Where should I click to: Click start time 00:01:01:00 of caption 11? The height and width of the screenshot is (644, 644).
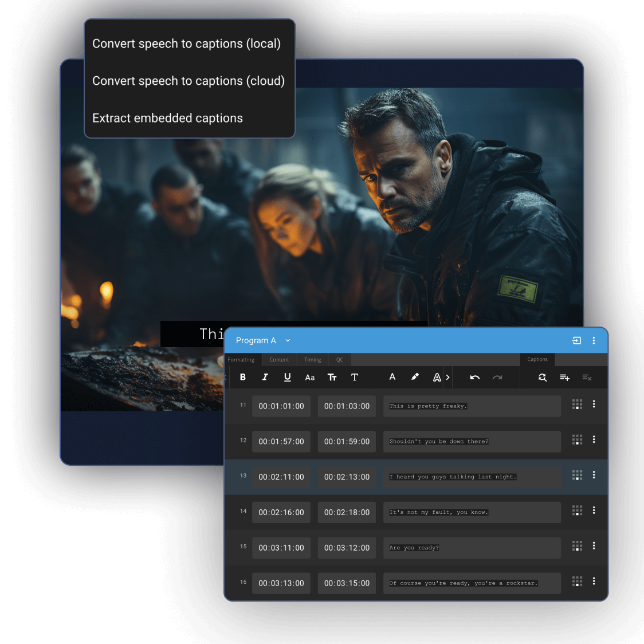click(x=281, y=406)
